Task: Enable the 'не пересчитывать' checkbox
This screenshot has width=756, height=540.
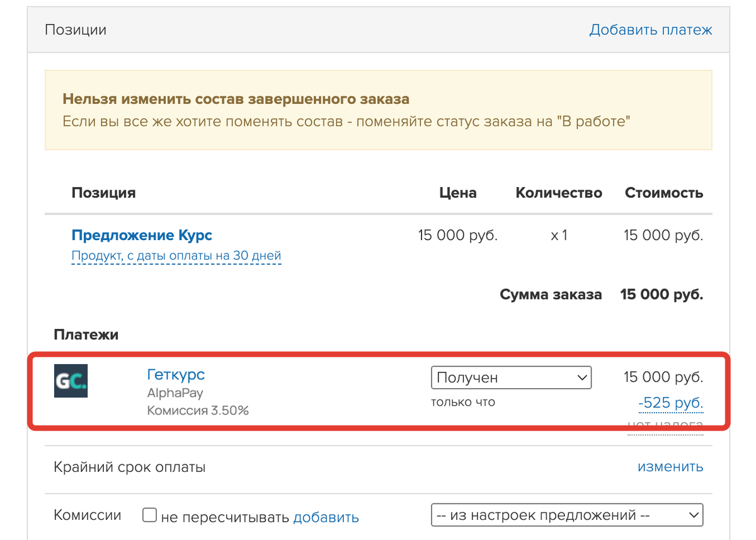Action: 149,515
